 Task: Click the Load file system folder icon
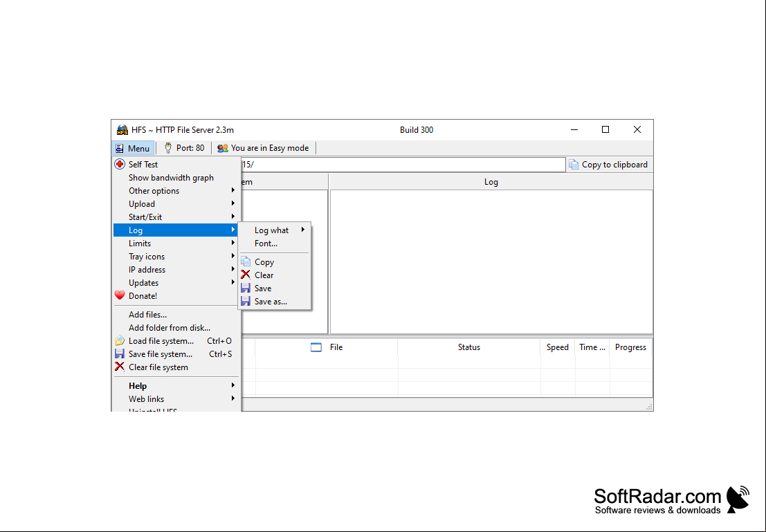tap(120, 340)
